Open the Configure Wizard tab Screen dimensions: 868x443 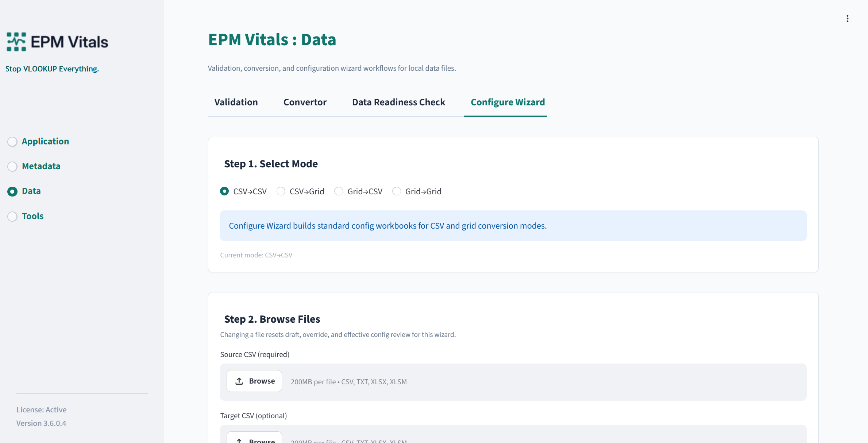508,102
